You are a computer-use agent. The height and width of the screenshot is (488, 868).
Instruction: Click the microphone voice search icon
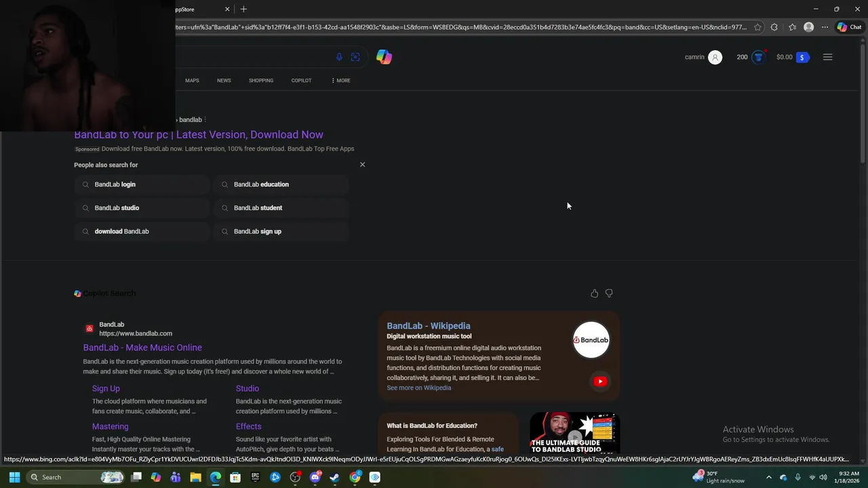(x=339, y=57)
